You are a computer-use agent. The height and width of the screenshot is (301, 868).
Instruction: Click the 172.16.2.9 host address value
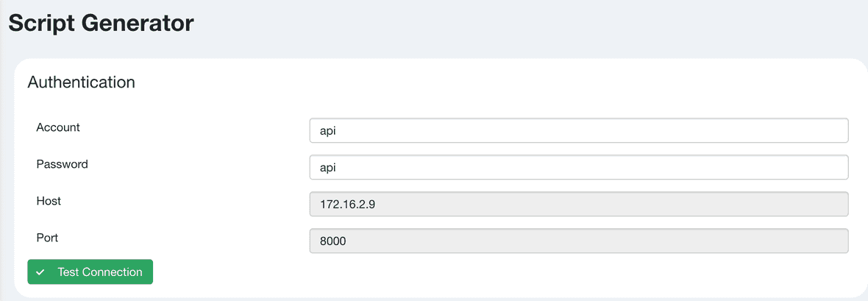pos(348,205)
